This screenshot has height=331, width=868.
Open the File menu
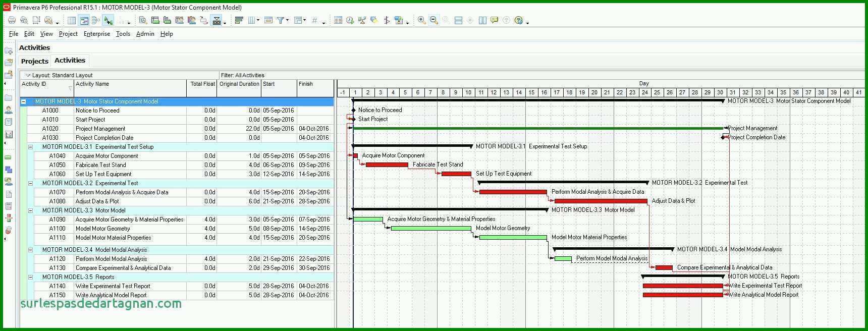tap(14, 34)
